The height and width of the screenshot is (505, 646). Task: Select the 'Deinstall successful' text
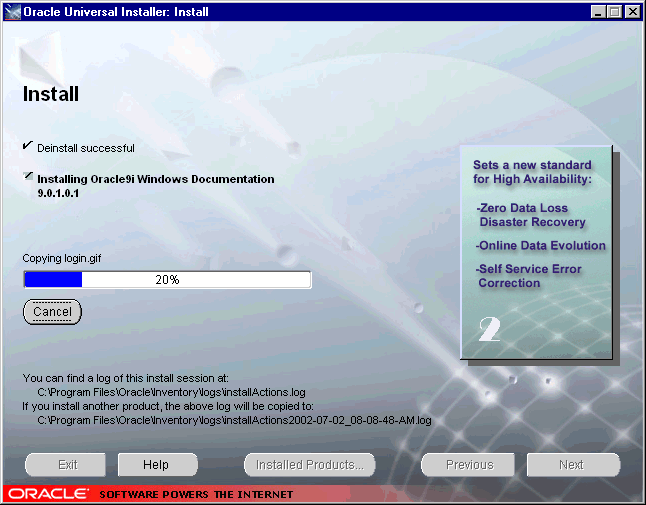point(86,148)
